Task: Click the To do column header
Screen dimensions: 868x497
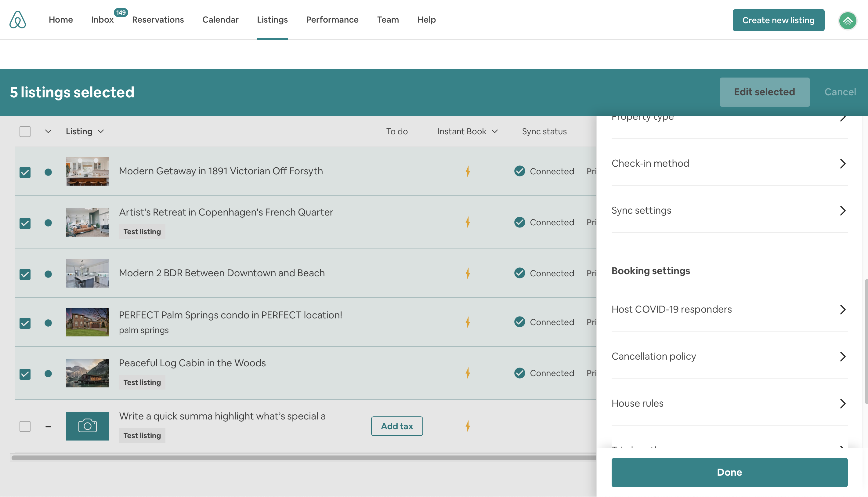Action: coord(397,131)
